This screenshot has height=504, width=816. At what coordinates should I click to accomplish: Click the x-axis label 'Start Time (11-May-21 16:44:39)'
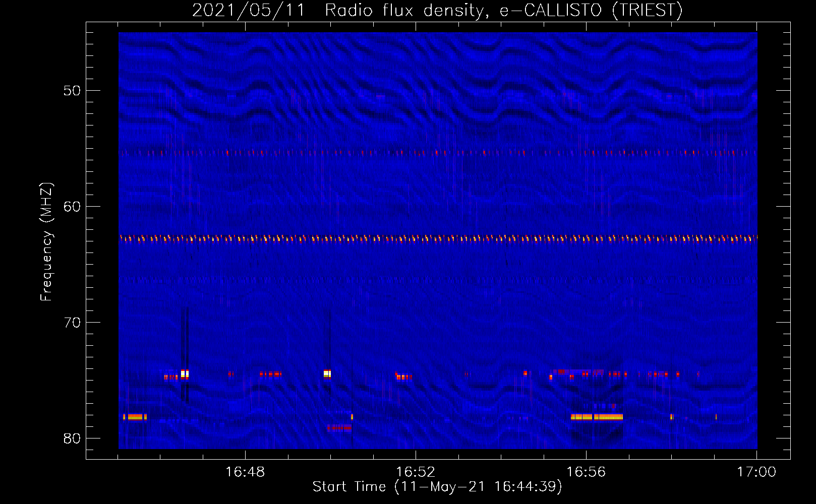pyautogui.click(x=437, y=487)
